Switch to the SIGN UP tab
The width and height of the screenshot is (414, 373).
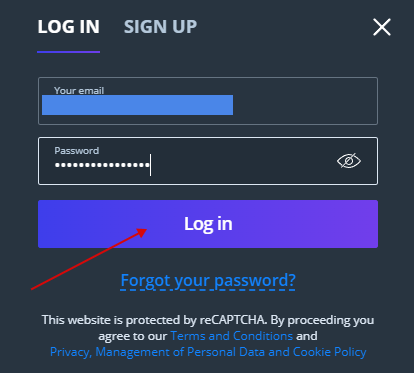click(x=160, y=27)
